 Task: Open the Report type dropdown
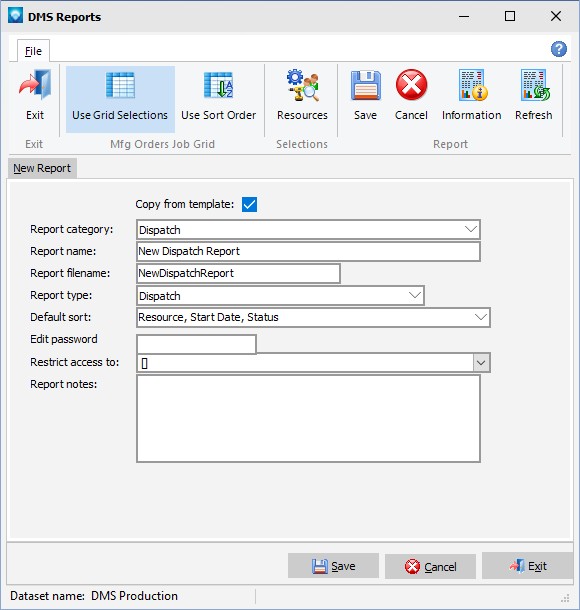click(415, 296)
